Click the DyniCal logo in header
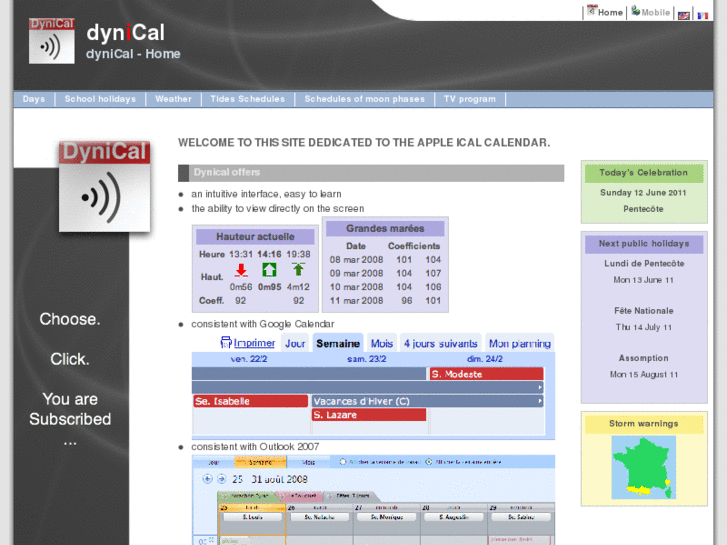This screenshot has height=545, width=727. [51, 41]
